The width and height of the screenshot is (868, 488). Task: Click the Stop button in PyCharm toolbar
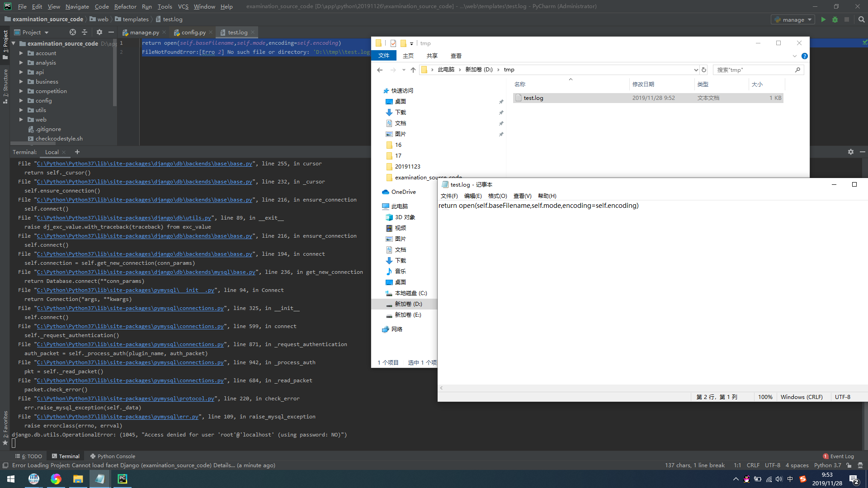[x=847, y=20]
